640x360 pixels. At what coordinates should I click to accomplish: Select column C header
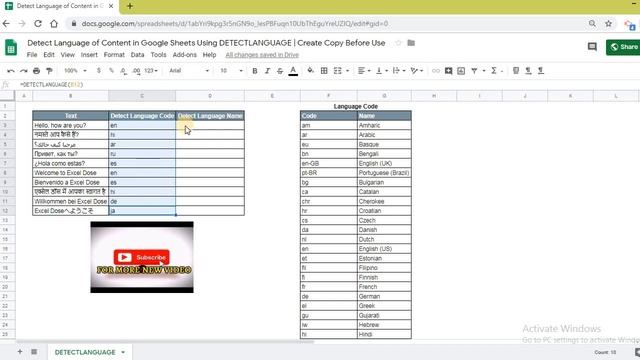click(142, 96)
